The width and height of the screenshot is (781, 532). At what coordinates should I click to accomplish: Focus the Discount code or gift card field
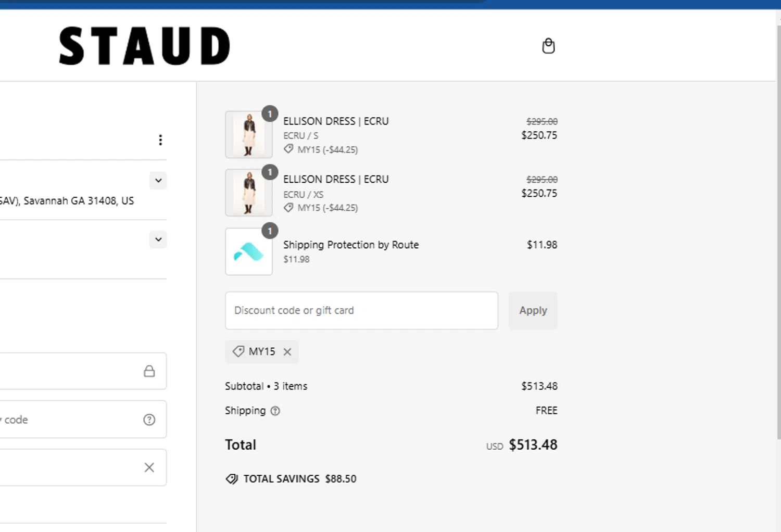click(x=361, y=310)
